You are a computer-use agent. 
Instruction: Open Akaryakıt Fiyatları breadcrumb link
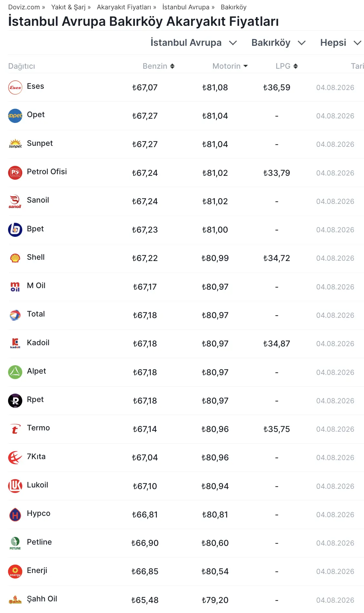click(x=124, y=7)
